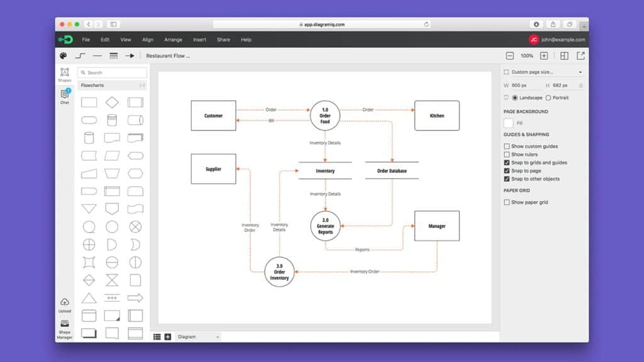This screenshot has height=362, width=644.
Task: Disable Snap to grids and guides
Action: [506, 162]
